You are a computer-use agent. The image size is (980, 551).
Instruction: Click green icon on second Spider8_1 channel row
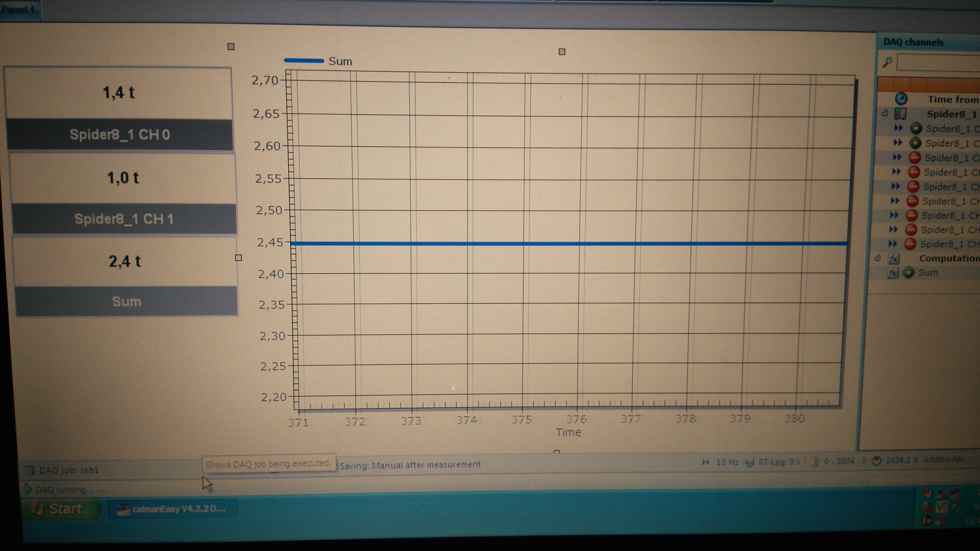(x=915, y=143)
